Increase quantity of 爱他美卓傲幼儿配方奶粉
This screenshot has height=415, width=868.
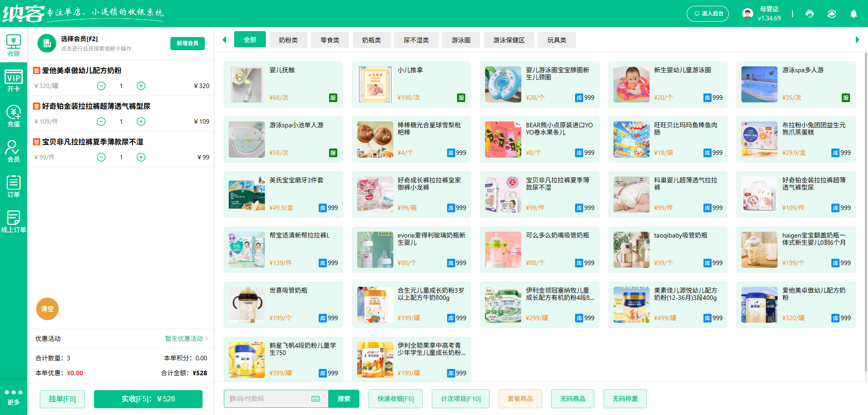[x=141, y=86]
